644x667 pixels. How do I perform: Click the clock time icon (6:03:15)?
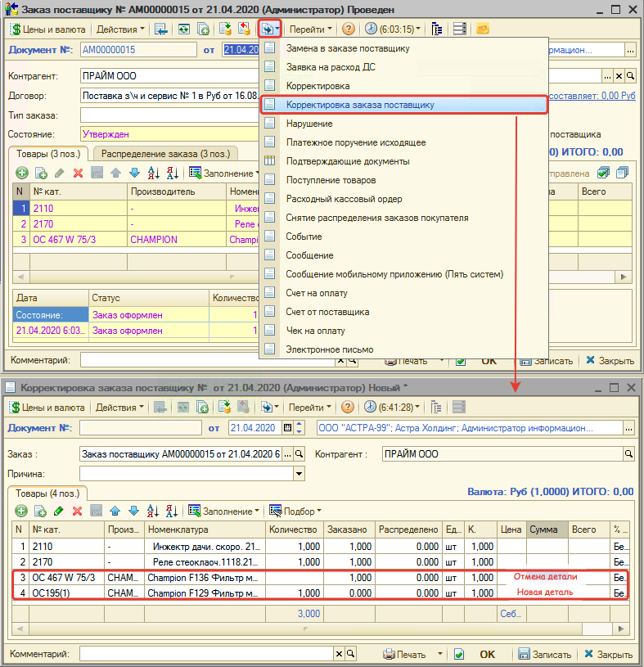(x=371, y=29)
